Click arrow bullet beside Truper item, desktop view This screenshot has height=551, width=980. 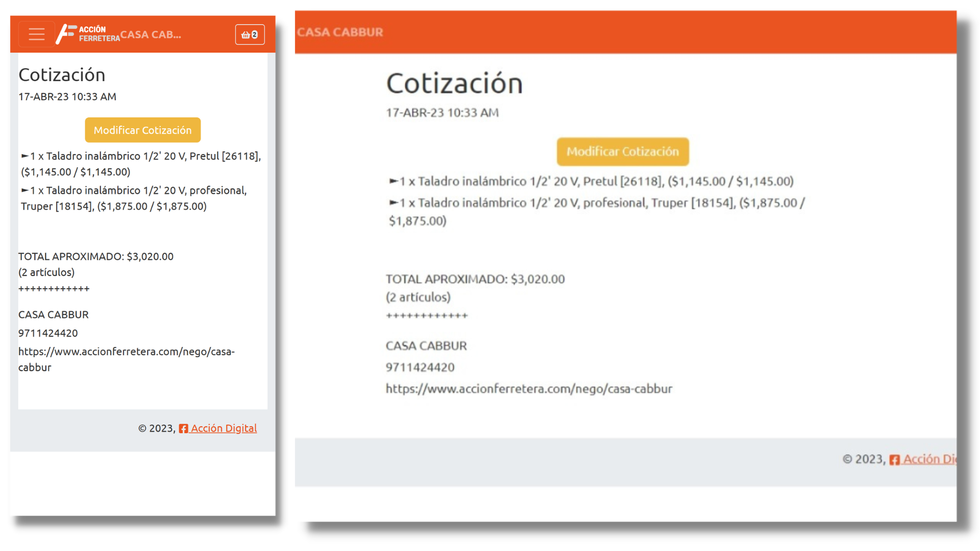tap(393, 203)
